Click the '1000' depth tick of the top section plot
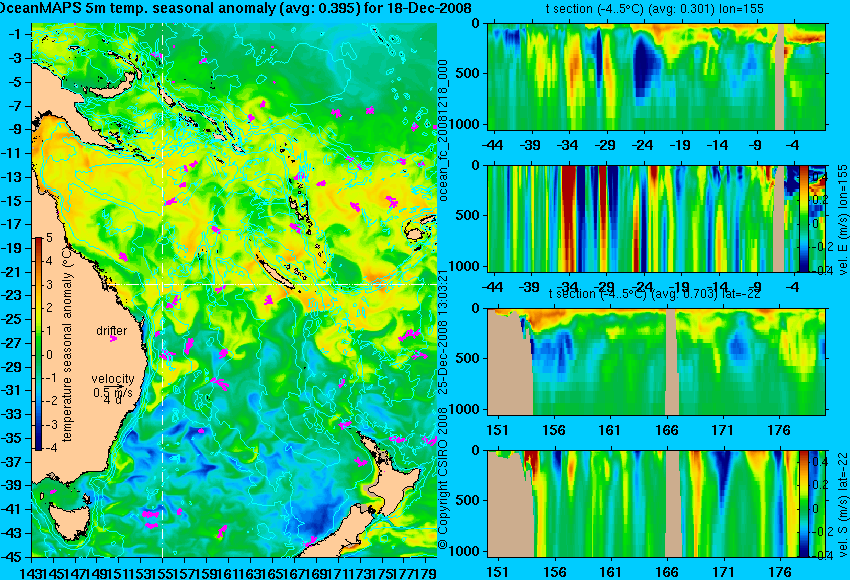This screenshot has width=850, height=580. (466, 124)
